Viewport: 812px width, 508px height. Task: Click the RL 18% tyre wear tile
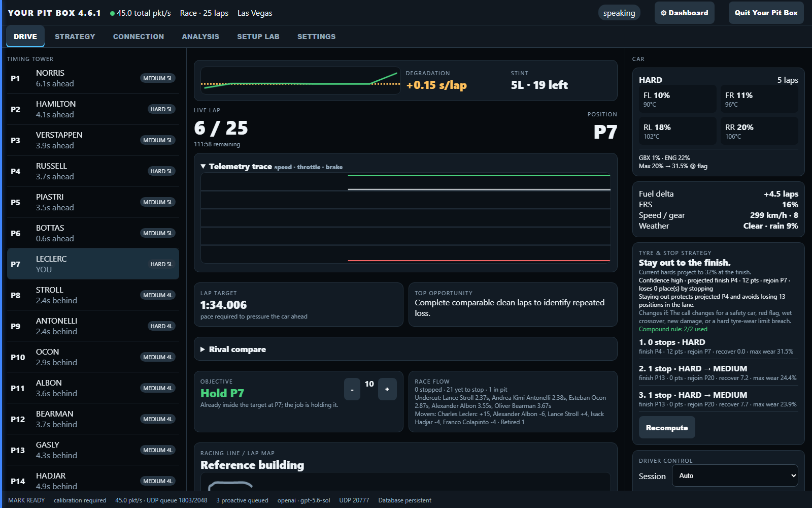pyautogui.click(x=678, y=131)
